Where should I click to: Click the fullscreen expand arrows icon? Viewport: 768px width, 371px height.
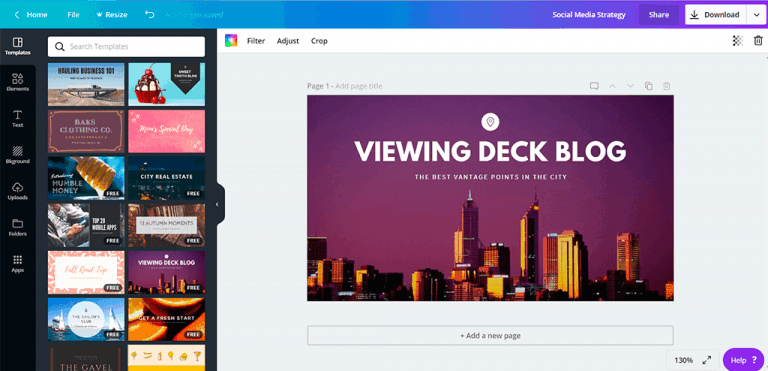[x=707, y=360]
